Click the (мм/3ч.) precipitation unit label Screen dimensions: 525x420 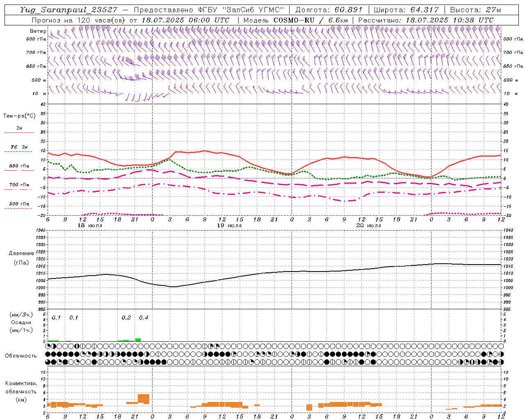tap(21, 315)
